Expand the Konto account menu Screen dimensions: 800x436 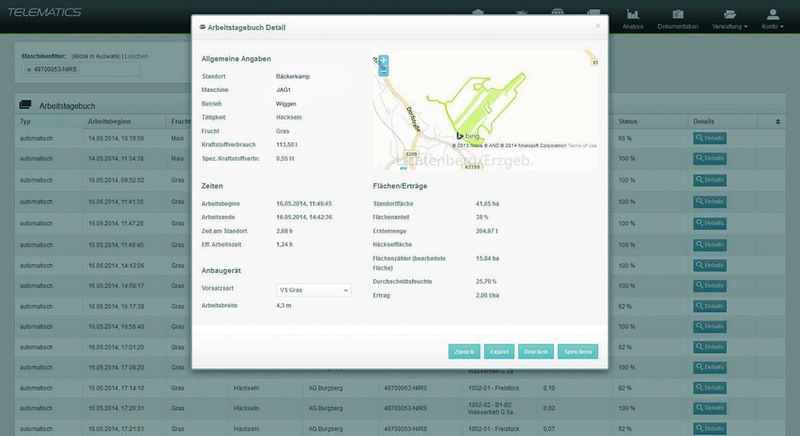pos(773,18)
